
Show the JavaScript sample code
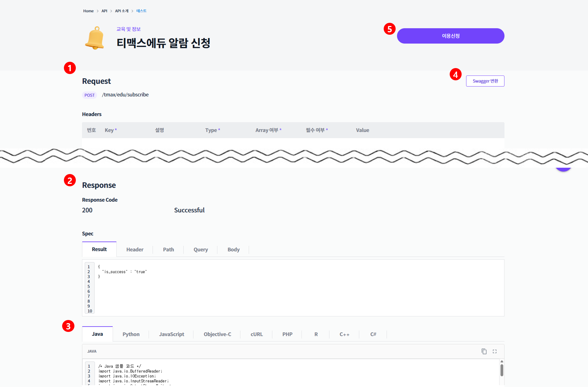coord(171,334)
